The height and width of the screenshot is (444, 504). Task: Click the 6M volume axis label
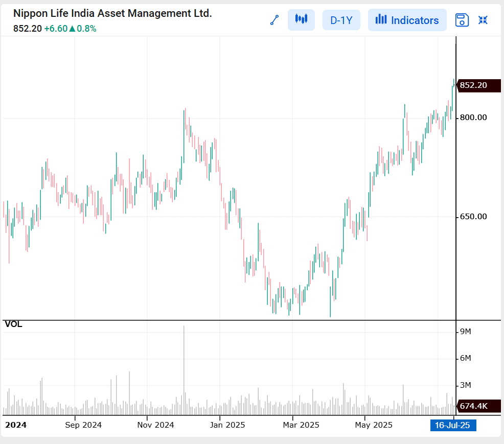(466, 358)
